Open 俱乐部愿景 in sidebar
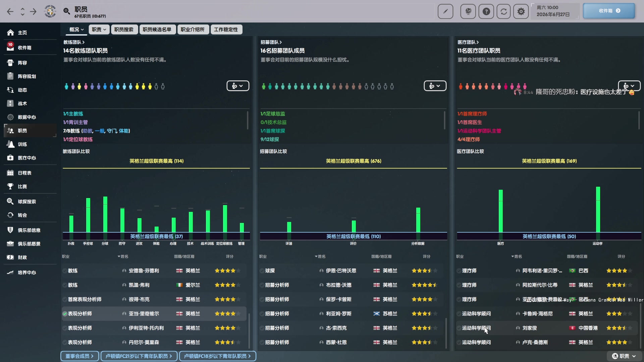644x362 pixels. point(30,244)
